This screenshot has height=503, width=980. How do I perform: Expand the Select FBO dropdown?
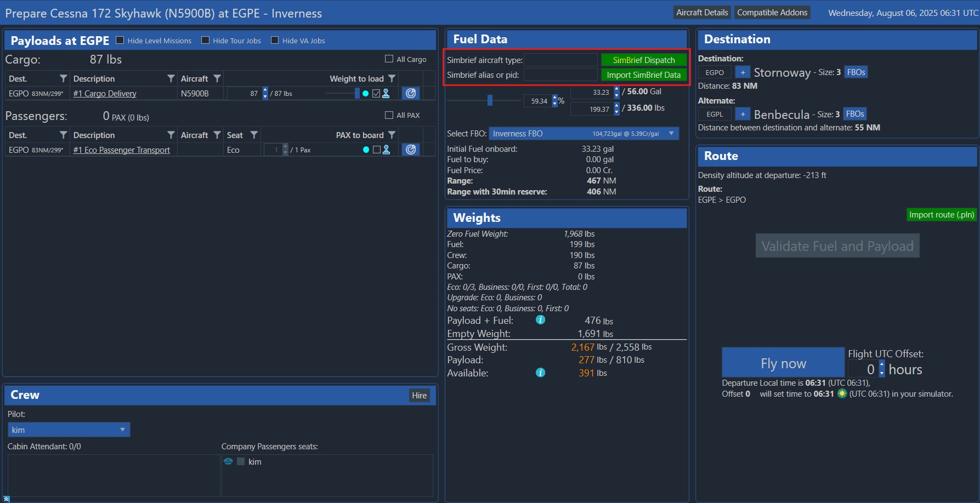(x=671, y=134)
